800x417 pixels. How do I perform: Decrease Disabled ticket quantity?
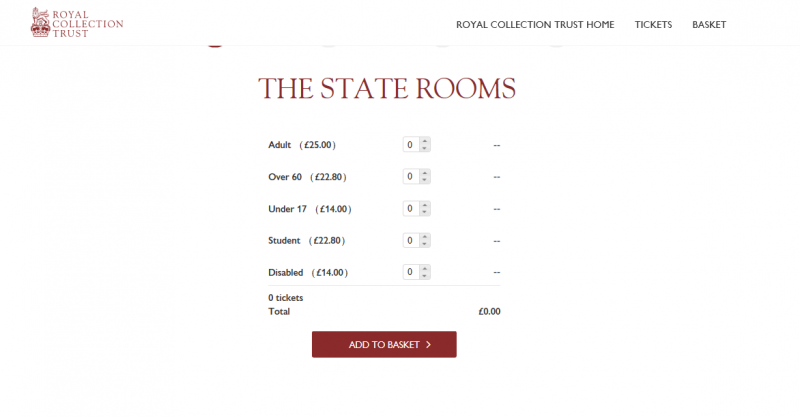(x=425, y=276)
